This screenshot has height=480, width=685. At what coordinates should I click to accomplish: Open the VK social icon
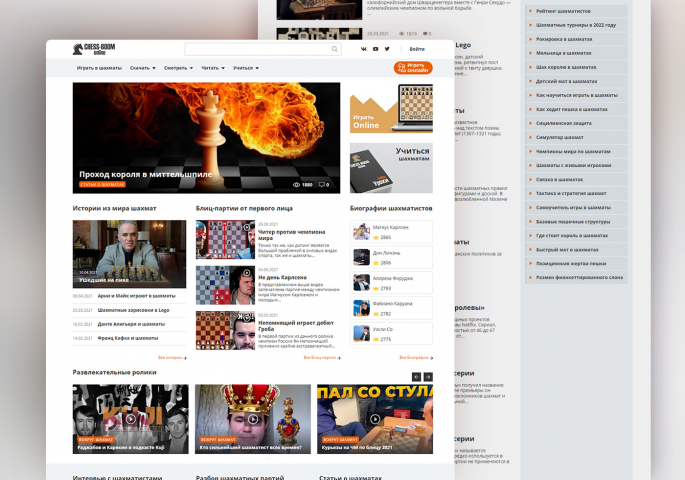363,49
